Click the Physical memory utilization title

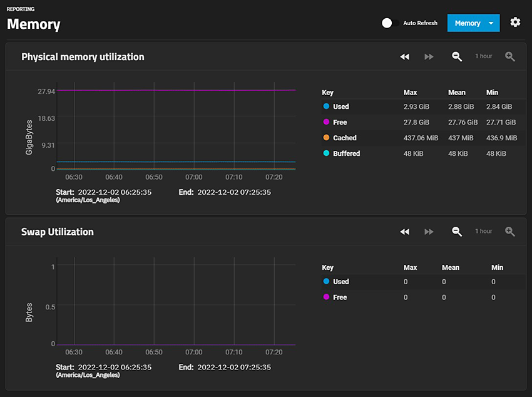(x=83, y=56)
